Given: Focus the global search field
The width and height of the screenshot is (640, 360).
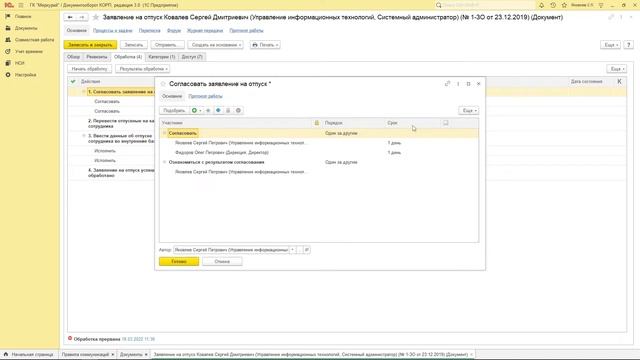Looking at the screenshot, I should pyautogui.click(x=488, y=5).
